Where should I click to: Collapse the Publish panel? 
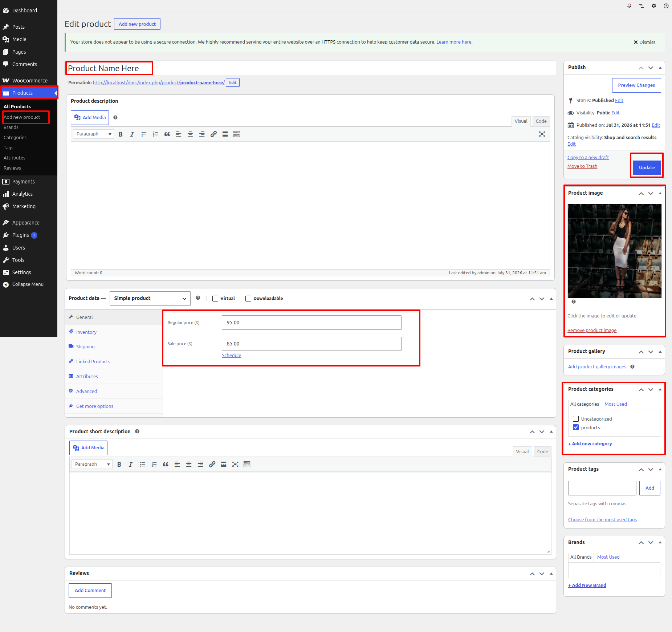(660, 68)
